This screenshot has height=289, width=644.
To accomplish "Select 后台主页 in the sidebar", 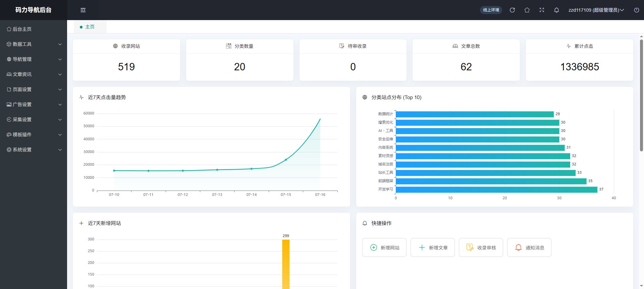I will 34,29.
